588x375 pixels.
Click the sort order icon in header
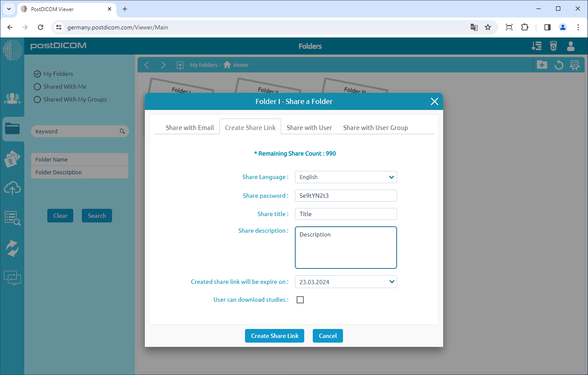tap(536, 46)
